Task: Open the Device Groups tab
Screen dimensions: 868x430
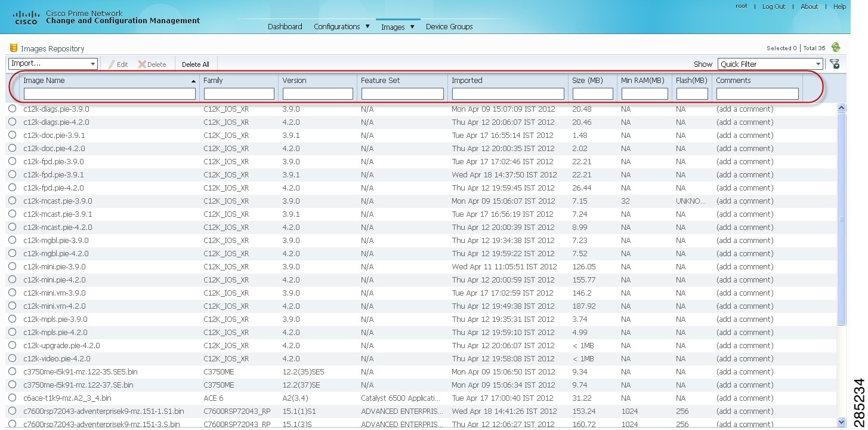Action: (449, 26)
